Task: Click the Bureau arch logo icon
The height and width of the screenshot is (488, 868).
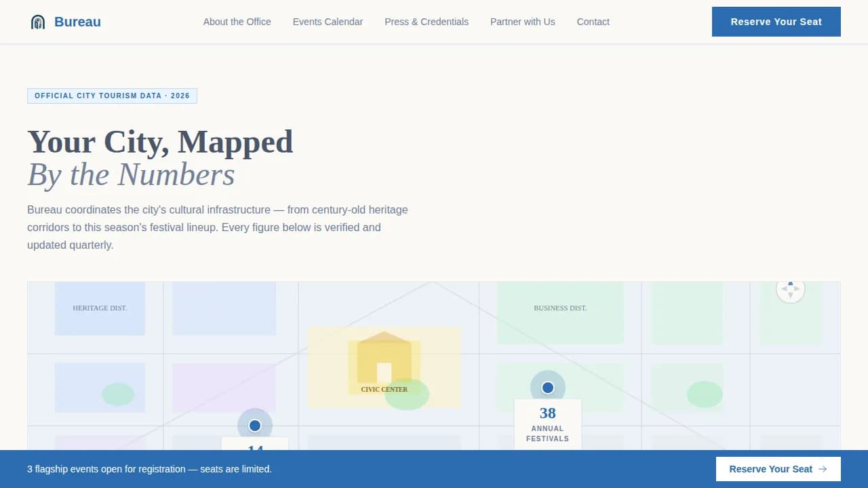Action: [38, 22]
